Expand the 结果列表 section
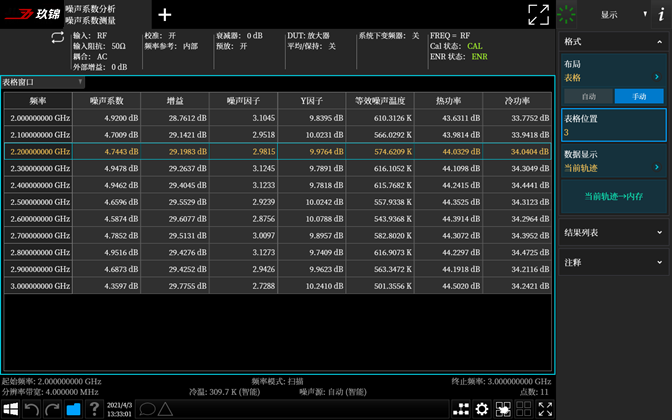Screen dimensions: 672x420 pos(613,233)
